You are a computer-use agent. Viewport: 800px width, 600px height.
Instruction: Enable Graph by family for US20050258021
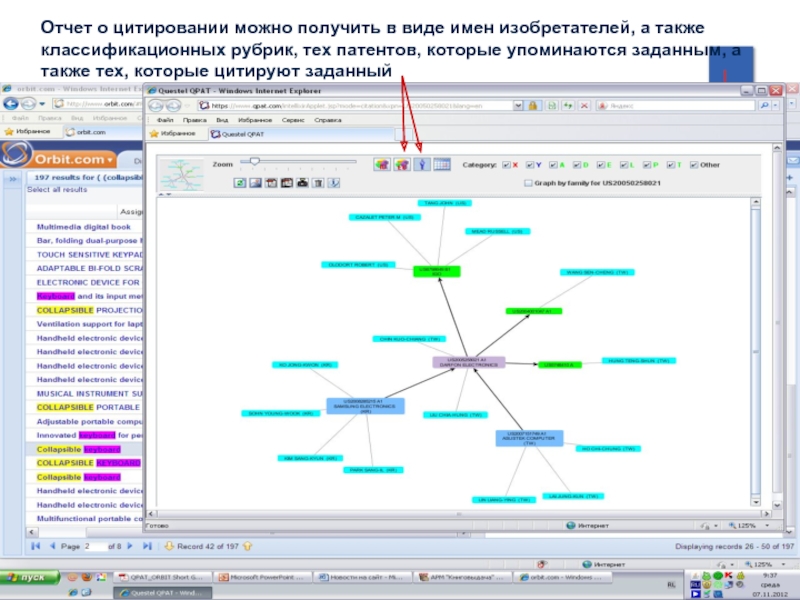pyautogui.click(x=528, y=183)
